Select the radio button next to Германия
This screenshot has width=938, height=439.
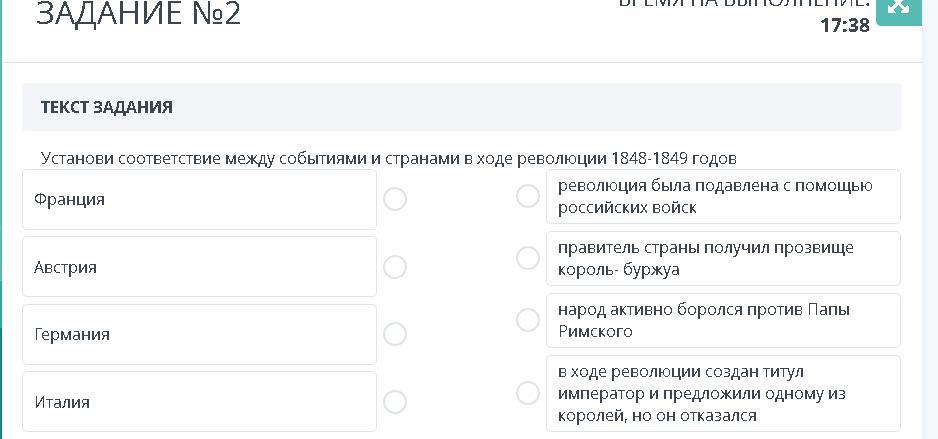pyautogui.click(x=395, y=334)
